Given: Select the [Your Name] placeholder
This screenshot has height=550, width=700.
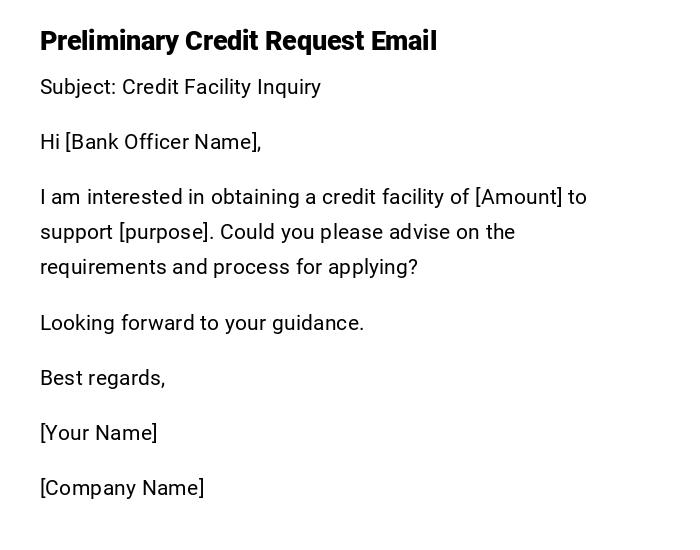Looking at the screenshot, I should pyautogui.click(x=98, y=433).
